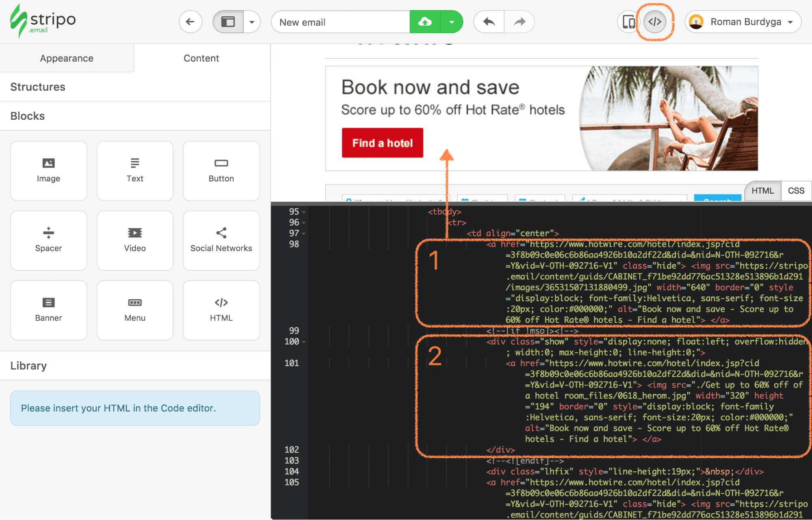Click the undo arrow
This screenshot has height=520, width=812.
coord(488,22)
